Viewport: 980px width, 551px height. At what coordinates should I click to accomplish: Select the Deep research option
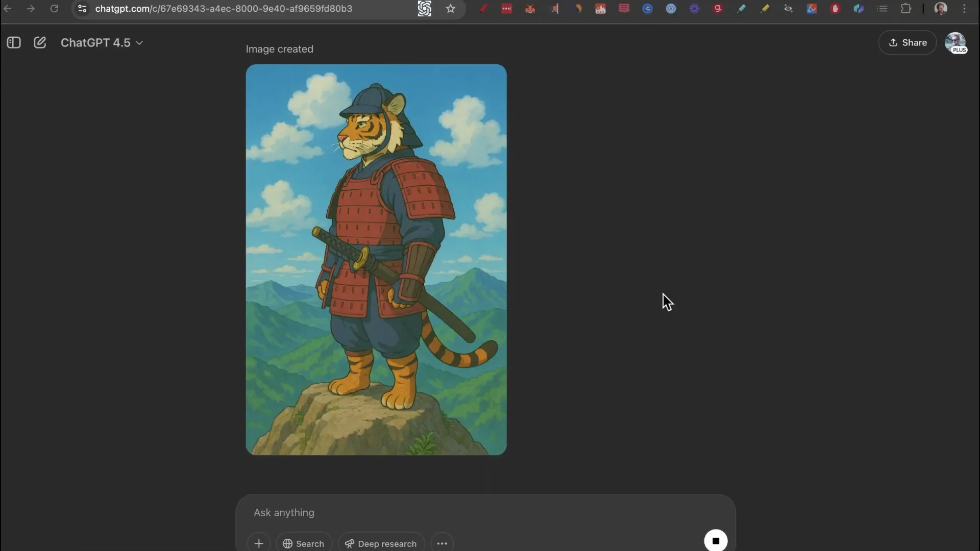click(381, 543)
